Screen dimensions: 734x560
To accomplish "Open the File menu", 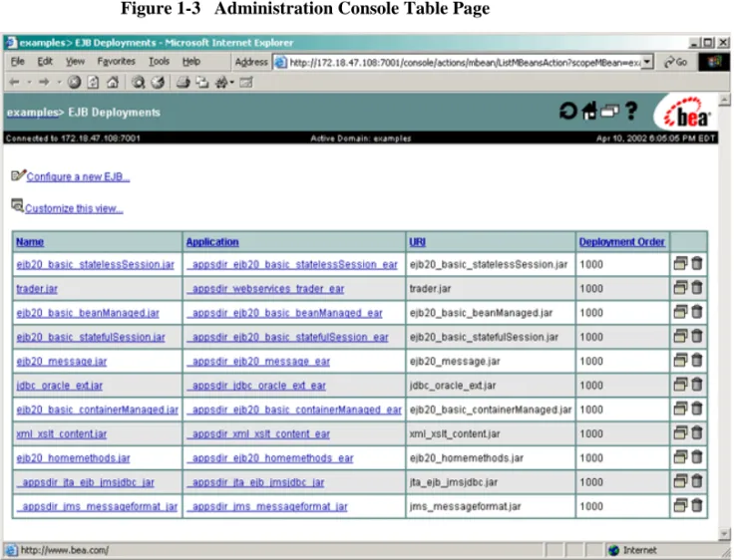I will click(17, 62).
